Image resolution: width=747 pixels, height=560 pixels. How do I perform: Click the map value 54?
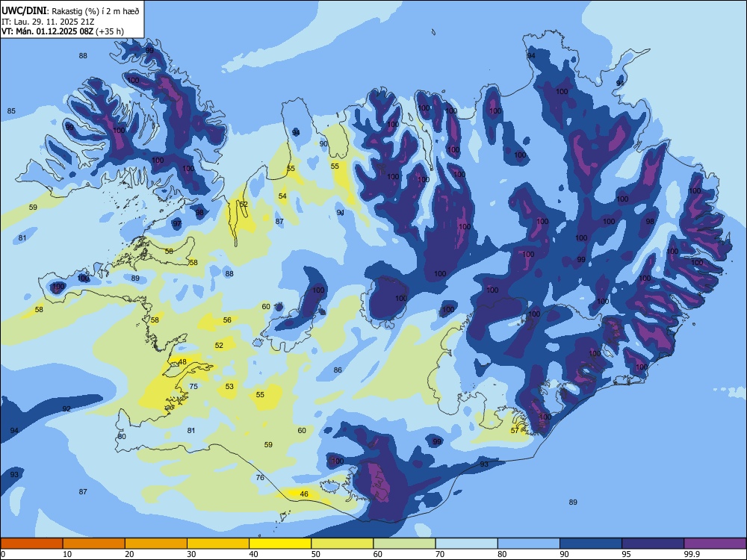[x=282, y=196]
